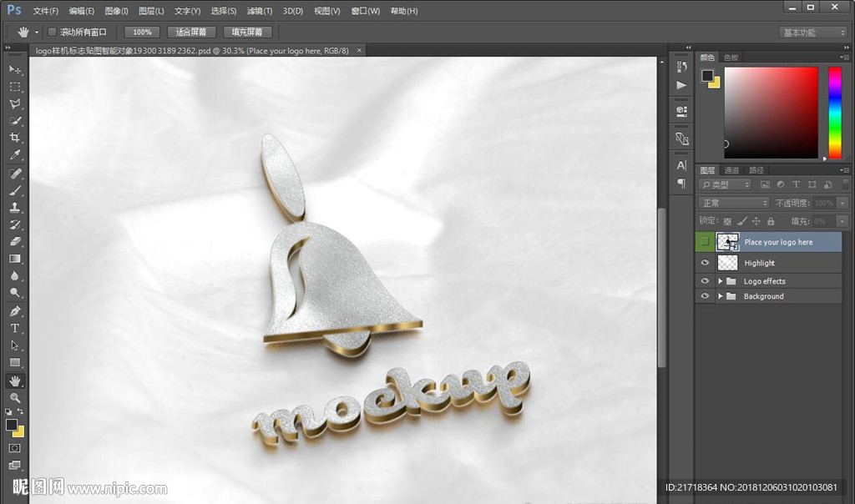The height and width of the screenshot is (504, 855).
Task: Select the Eraser tool
Action: click(15, 241)
